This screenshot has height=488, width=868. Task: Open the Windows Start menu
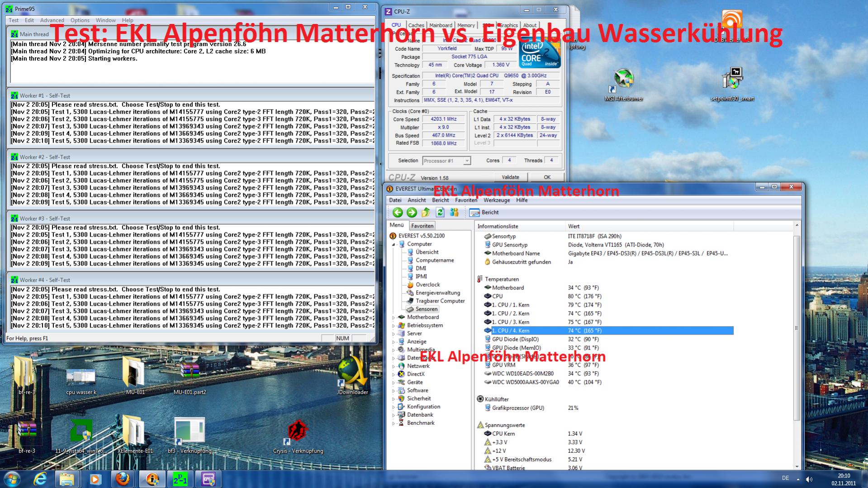(12, 479)
